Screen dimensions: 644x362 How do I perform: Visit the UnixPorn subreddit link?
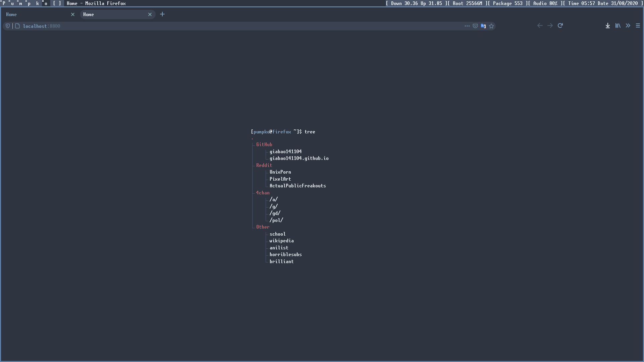280,172
